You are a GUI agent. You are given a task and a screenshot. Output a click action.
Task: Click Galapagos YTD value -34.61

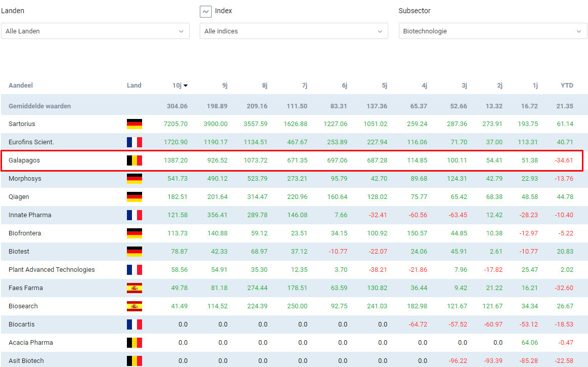[x=564, y=160]
